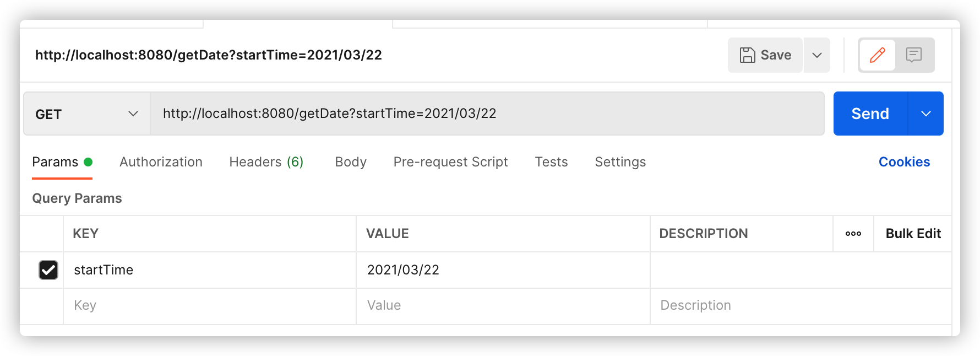Switch to the Authorization tab
980x356 pixels.
pyautogui.click(x=161, y=162)
